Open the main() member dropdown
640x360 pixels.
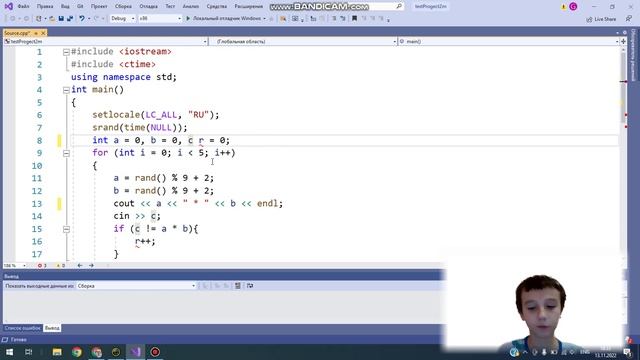pos(509,42)
